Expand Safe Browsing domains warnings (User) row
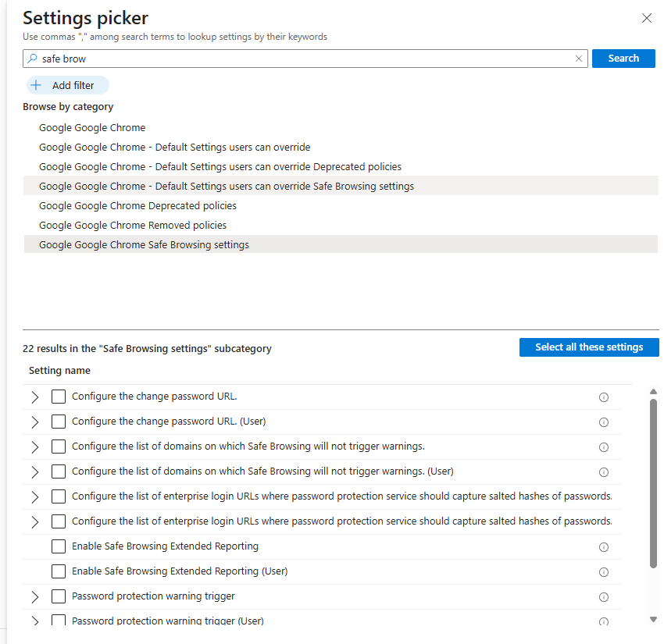664x644 pixels. 34,471
